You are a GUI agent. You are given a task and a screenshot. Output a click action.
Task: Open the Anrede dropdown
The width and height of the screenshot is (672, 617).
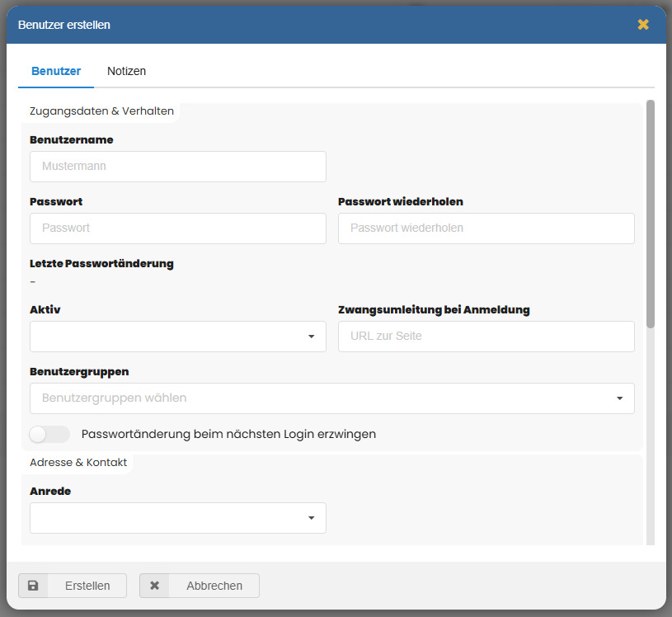[x=177, y=518]
